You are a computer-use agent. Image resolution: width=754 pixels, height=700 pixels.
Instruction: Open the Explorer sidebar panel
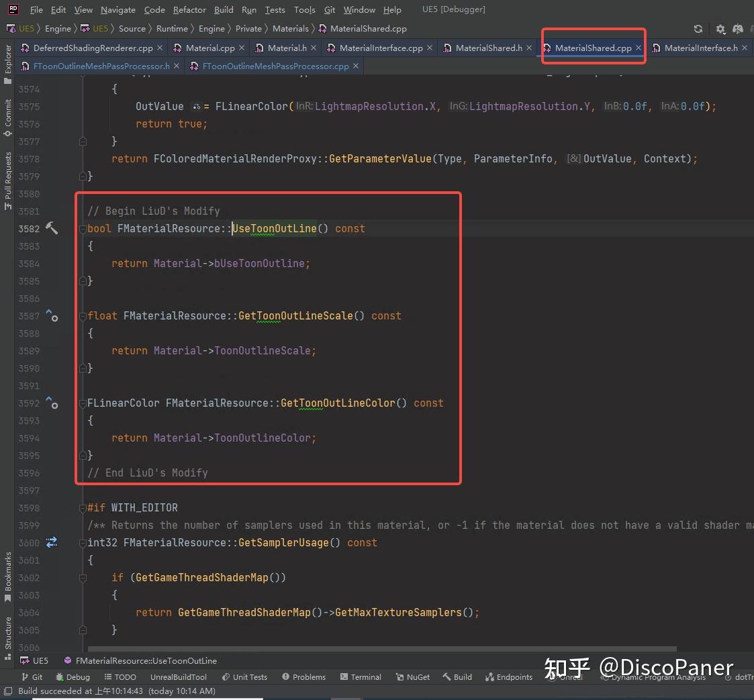click(x=7, y=63)
